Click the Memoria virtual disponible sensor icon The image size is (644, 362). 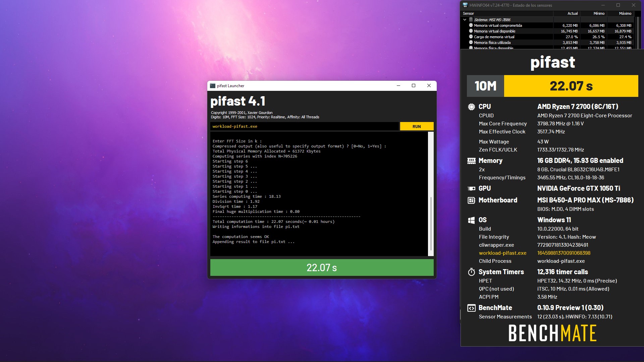pos(471,31)
